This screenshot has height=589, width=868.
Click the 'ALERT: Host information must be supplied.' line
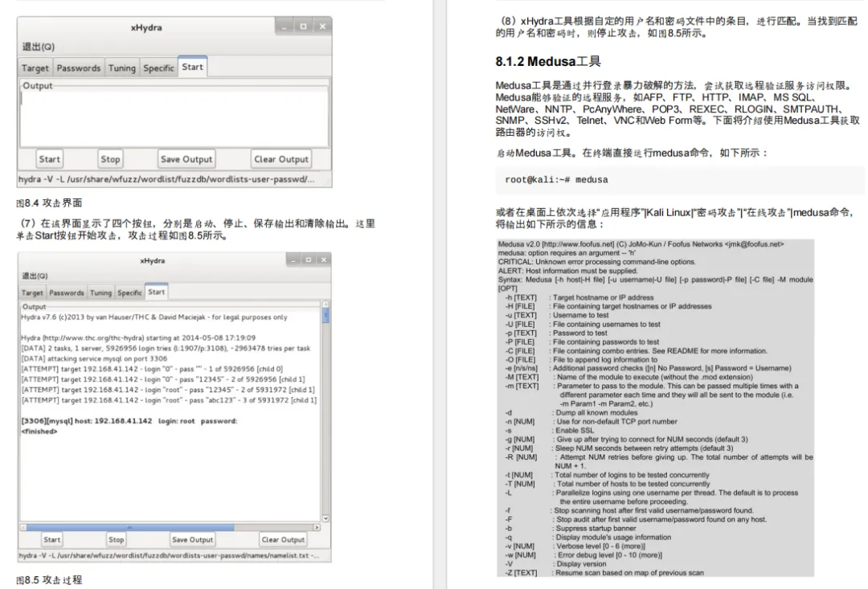[x=567, y=271]
